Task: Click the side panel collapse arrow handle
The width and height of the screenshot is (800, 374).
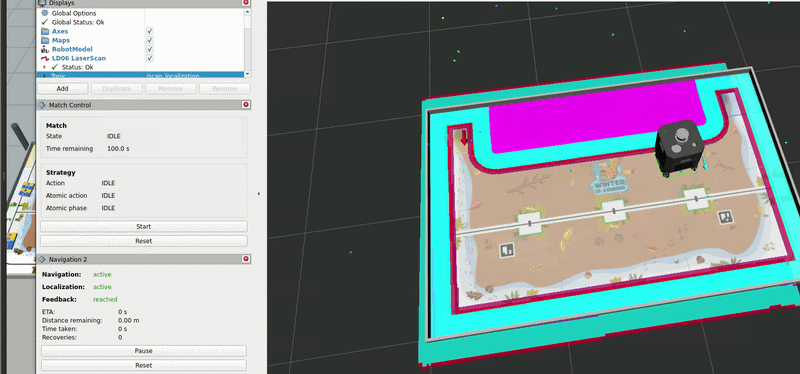Action: [259, 194]
